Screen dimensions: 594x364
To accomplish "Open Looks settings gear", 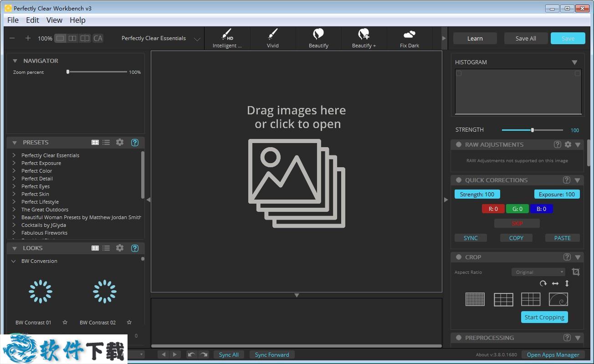I will pos(120,248).
